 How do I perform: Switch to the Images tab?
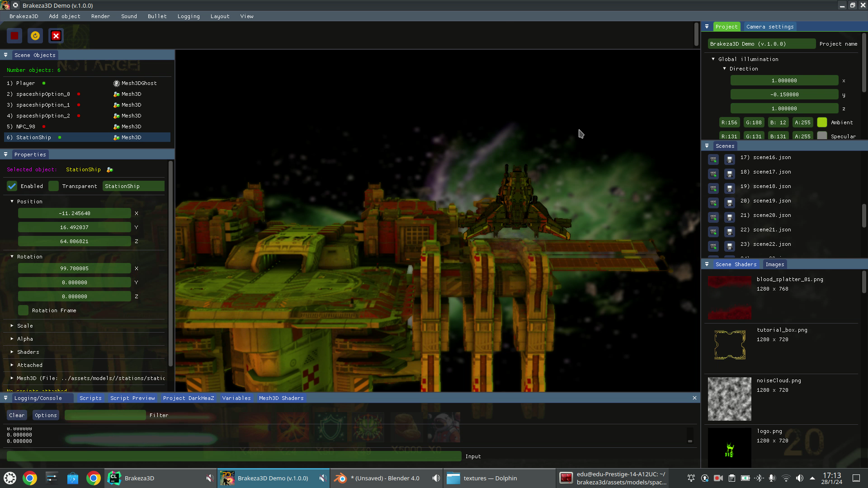coord(775,264)
